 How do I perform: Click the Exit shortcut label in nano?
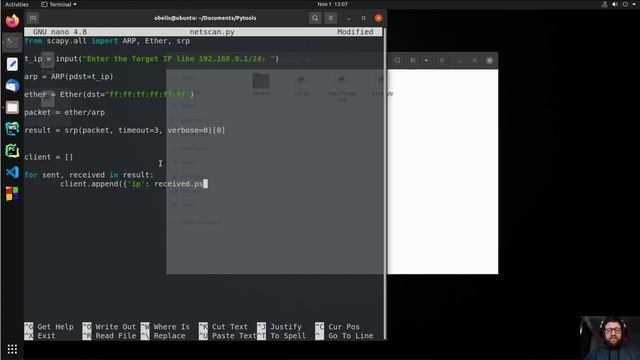tap(40, 336)
